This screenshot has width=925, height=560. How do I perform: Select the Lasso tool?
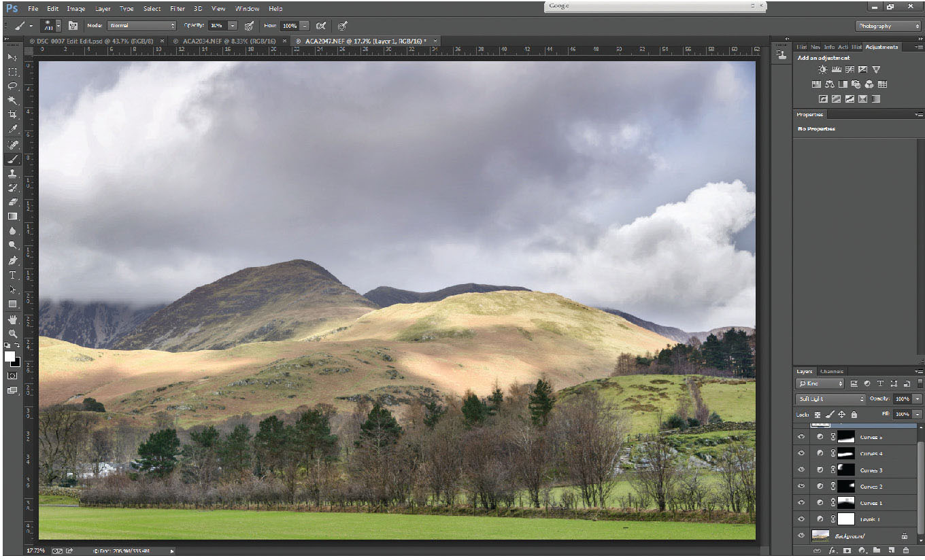coord(12,86)
